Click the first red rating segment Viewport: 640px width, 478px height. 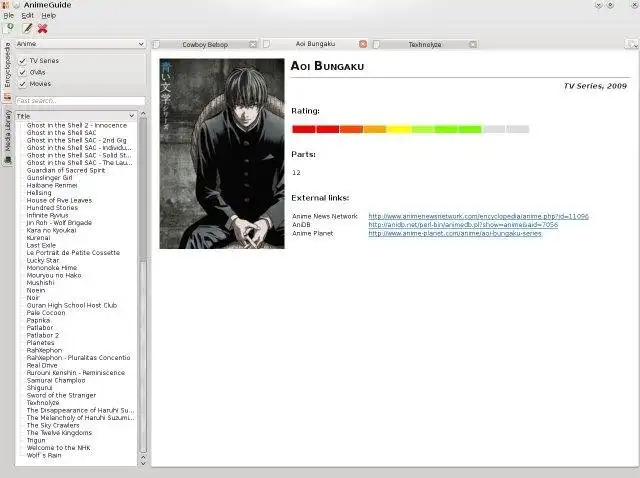coord(304,129)
